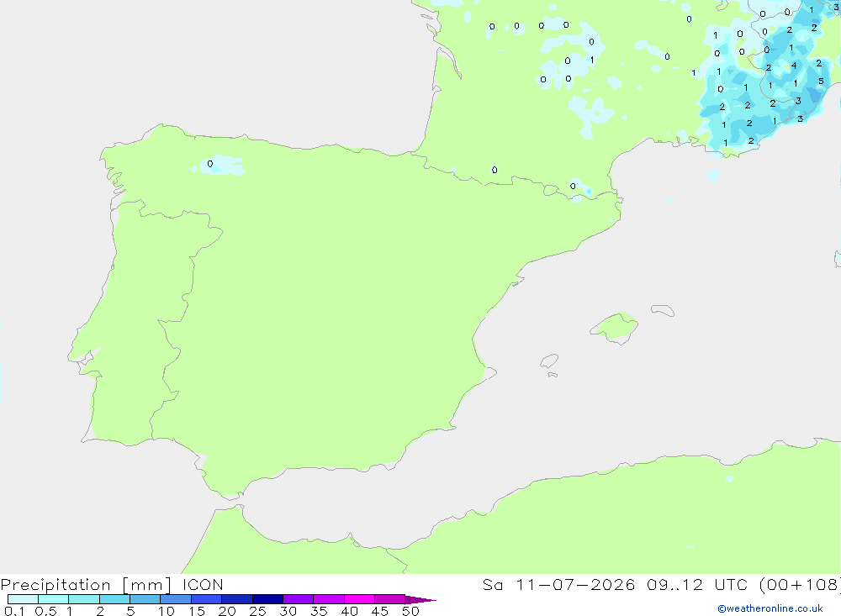
Task: Pick the 1–2 mm legend color box
Action: 83,599
